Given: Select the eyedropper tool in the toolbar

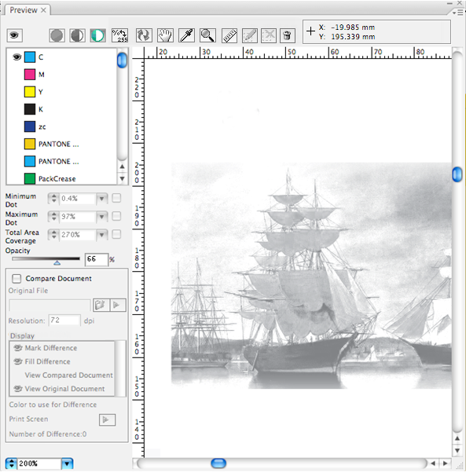Looking at the screenshot, I should click(186, 35).
